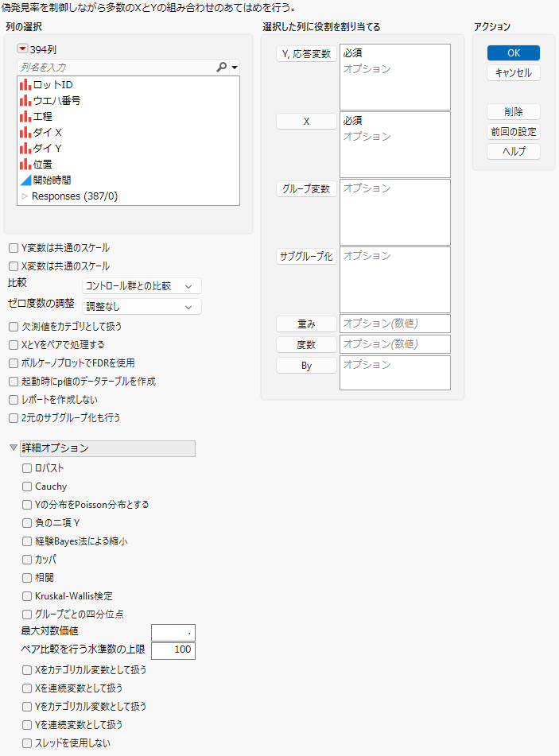Click the X role list box
The image size is (559, 756).
tap(395, 145)
